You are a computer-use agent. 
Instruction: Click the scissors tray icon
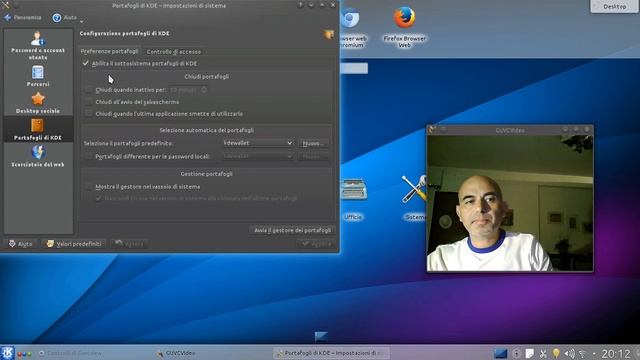click(x=543, y=353)
